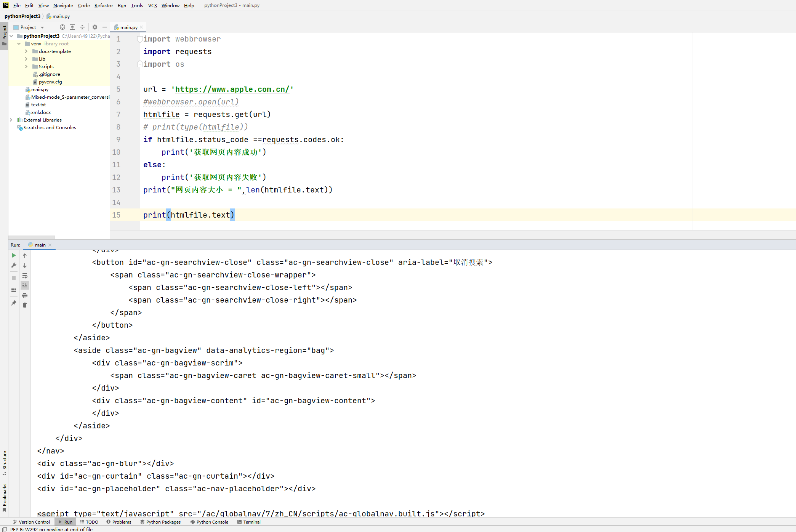Toggle scroll to end in console
The height and width of the screenshot is (532, 796).
tap(25, 285)
